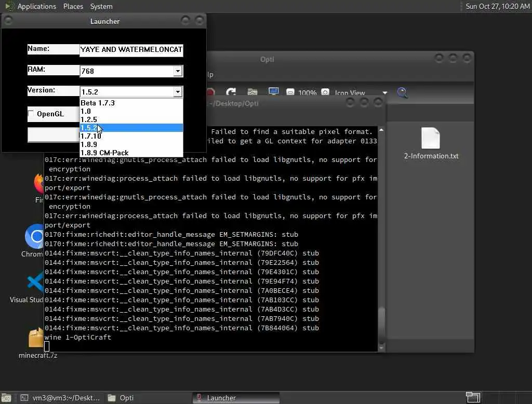
Task: Click the Name field with YAYE AND WATERMELONCAT
Action: click(131, 49)
